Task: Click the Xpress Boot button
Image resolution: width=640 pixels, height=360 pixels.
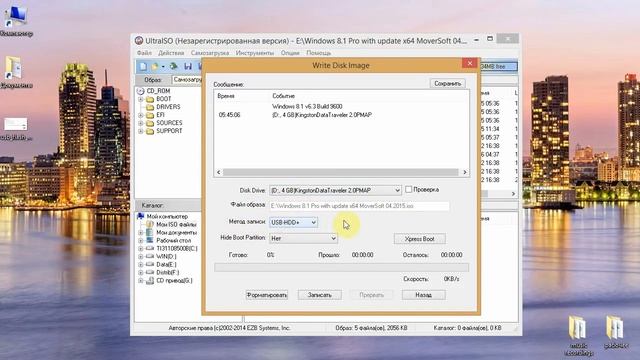Action: (420, 239)
